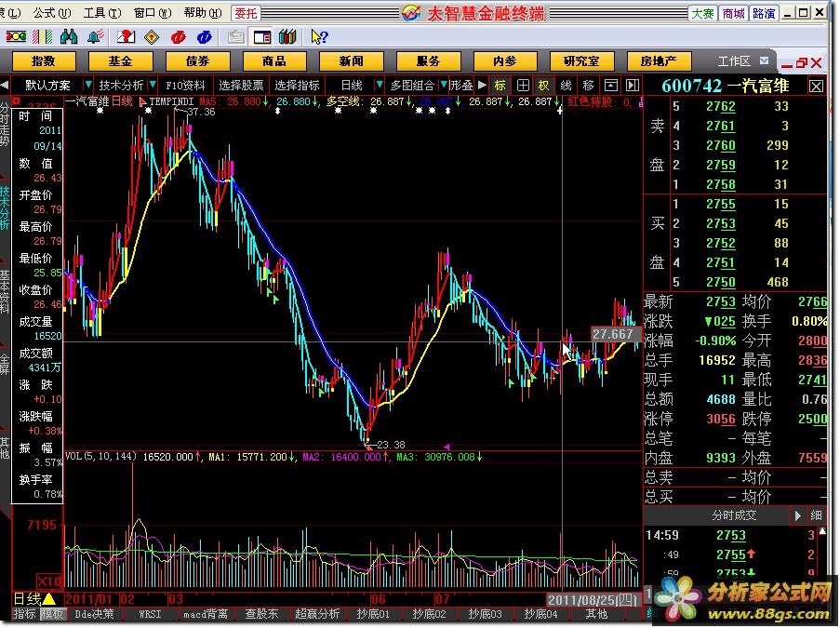Open the 工具 menu

pyautogui.click(x=101, y=13)
